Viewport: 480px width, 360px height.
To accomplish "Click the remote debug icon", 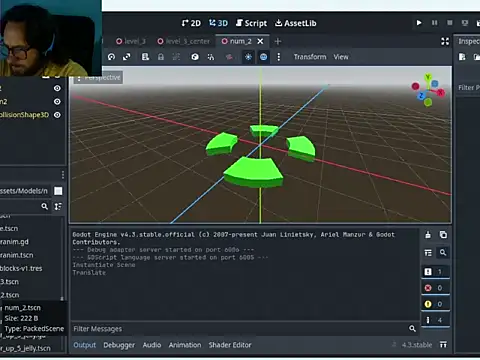I will 465,23.
